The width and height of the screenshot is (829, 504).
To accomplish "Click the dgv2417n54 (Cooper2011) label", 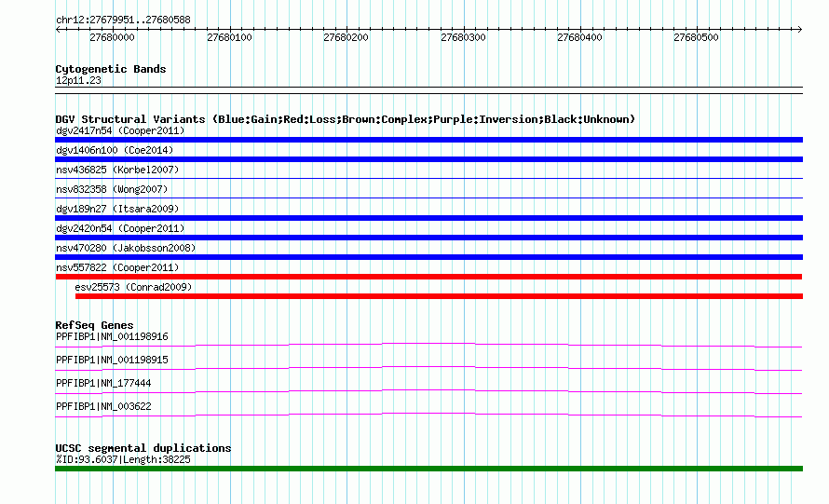I will [120, 130].
